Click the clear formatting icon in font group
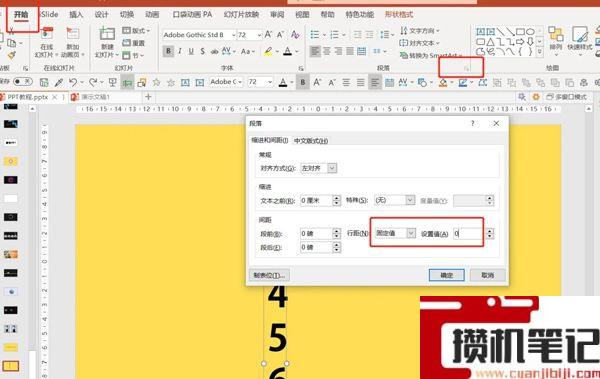The width and height of the screenshot is (600, 379). pos(295,34)
